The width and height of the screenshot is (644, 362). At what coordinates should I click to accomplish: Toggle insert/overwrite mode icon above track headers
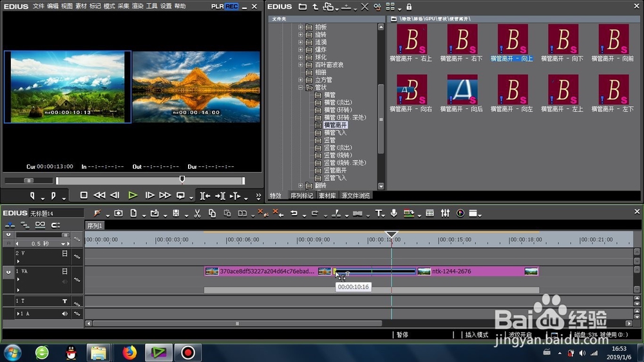click(x=10, y=225)
